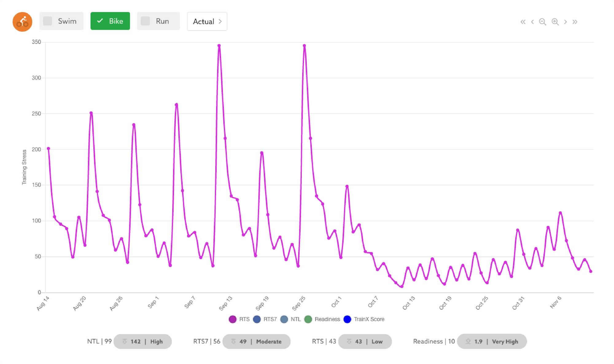
Task: Uncheck the Bike filter
Action: (110, 21)
